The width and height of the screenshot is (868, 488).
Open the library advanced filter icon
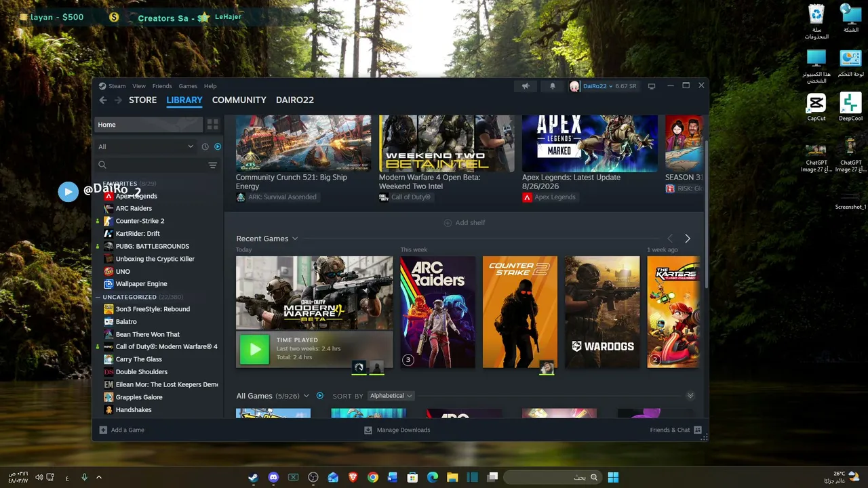[x=212, y=165]
